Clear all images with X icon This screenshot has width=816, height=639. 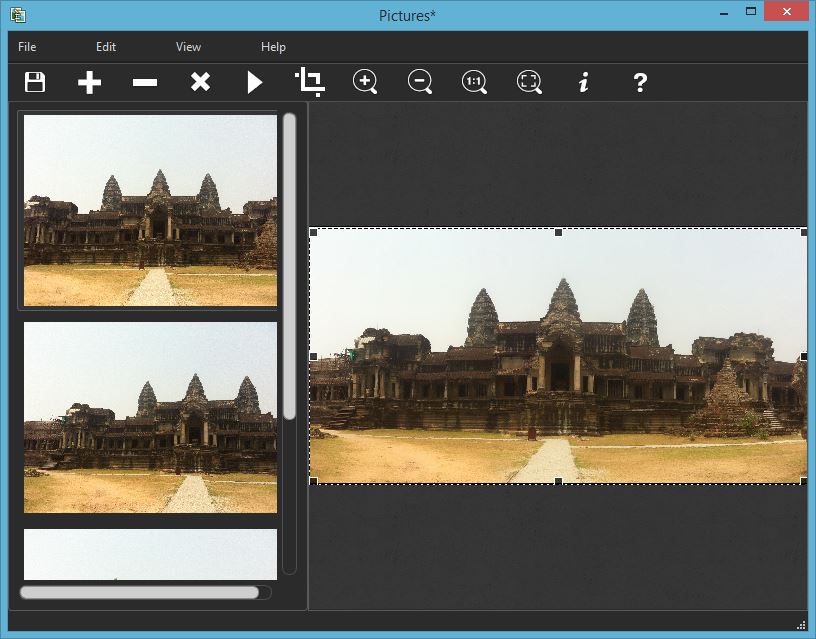coord(200,82)
